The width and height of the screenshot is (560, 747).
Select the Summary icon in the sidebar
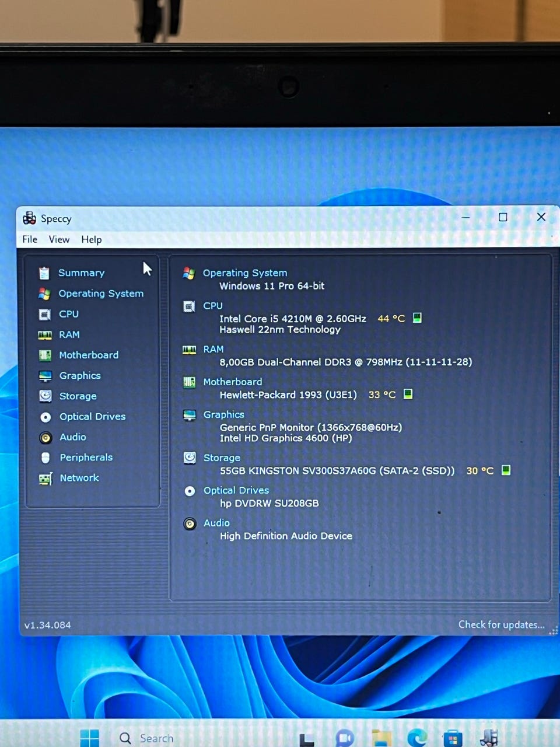[44, 273]
